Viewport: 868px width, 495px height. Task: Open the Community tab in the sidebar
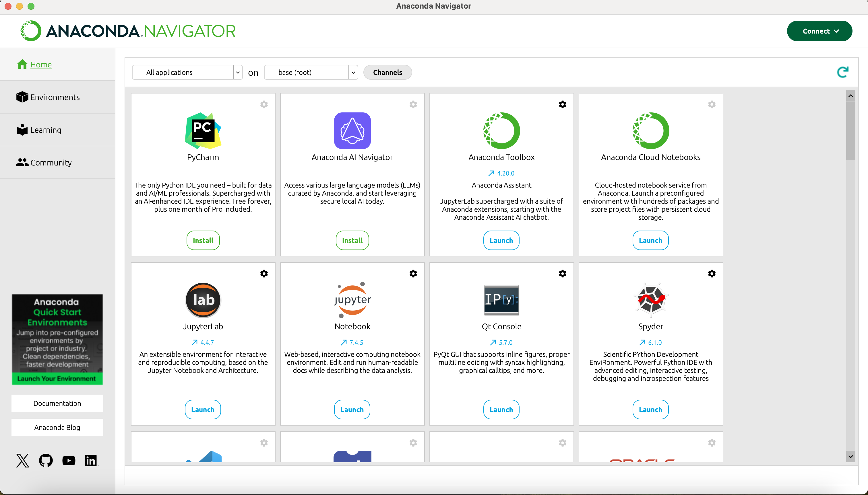pos(51,163)
